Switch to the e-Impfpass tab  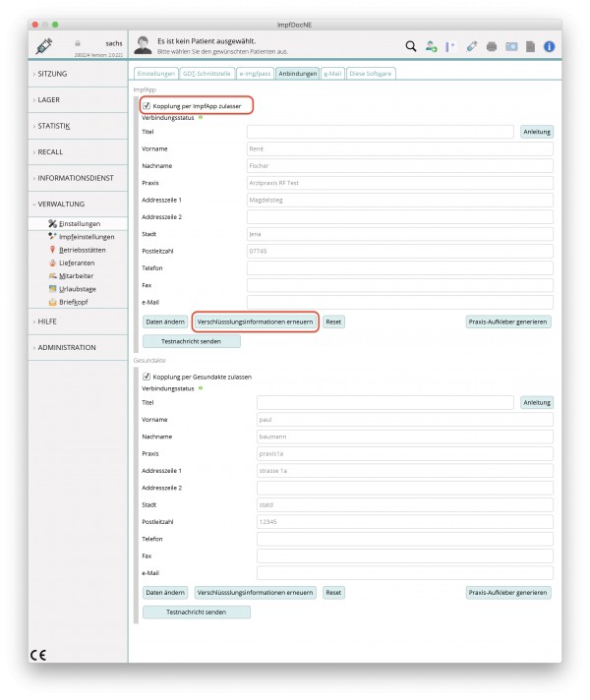tap(255, 74)
